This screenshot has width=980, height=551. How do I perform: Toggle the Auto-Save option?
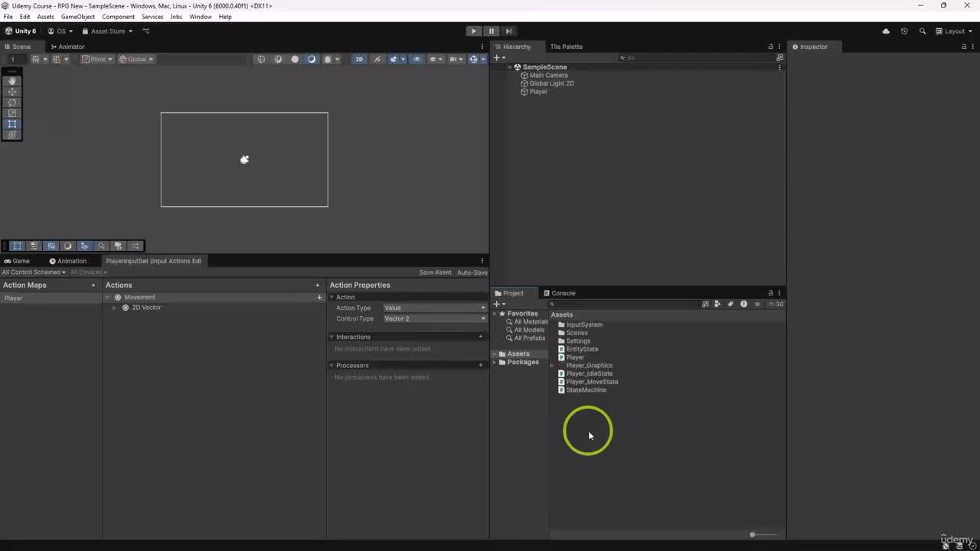coord(472,272)
